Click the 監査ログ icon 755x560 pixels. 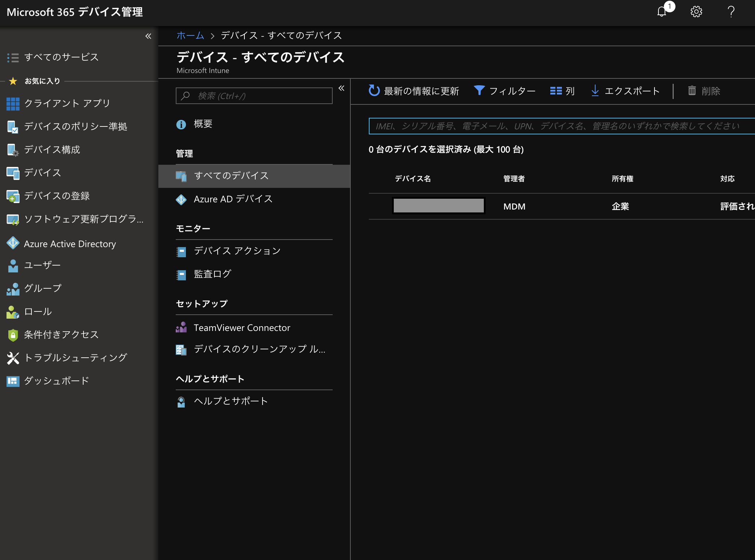[181, 275]
